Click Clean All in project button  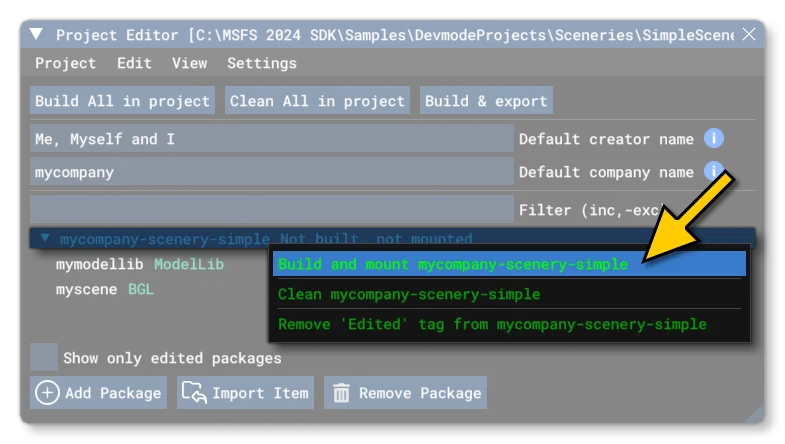click(317, 101)
